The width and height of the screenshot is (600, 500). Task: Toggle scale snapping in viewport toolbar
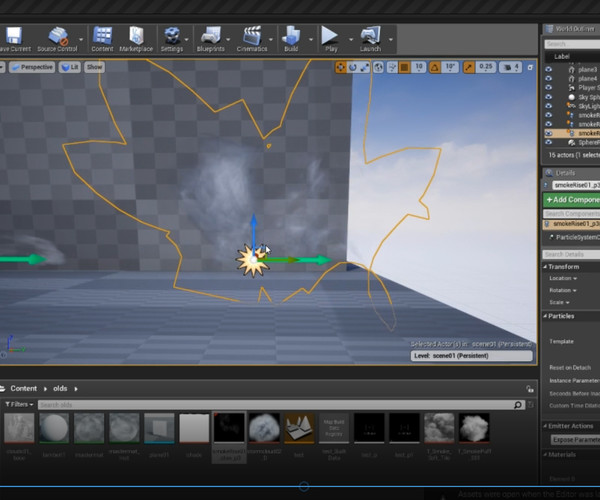pos(468,67)
